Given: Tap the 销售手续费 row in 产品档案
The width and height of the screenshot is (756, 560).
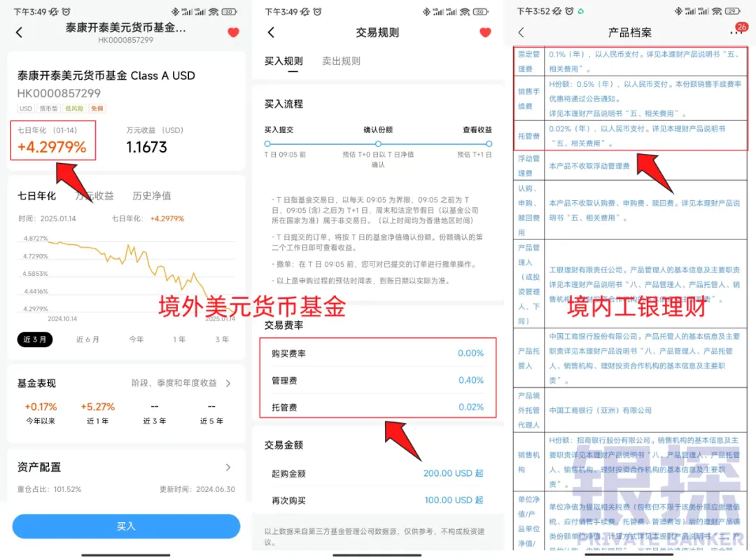Looking at the screenshot, I should pyautogui.click(x=631, y=99).
